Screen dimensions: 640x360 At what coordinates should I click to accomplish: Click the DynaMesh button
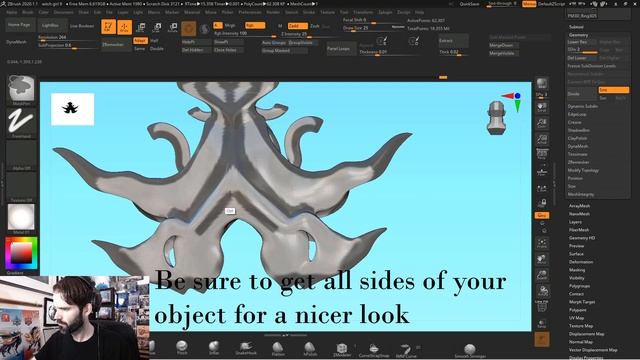point(17,42)
